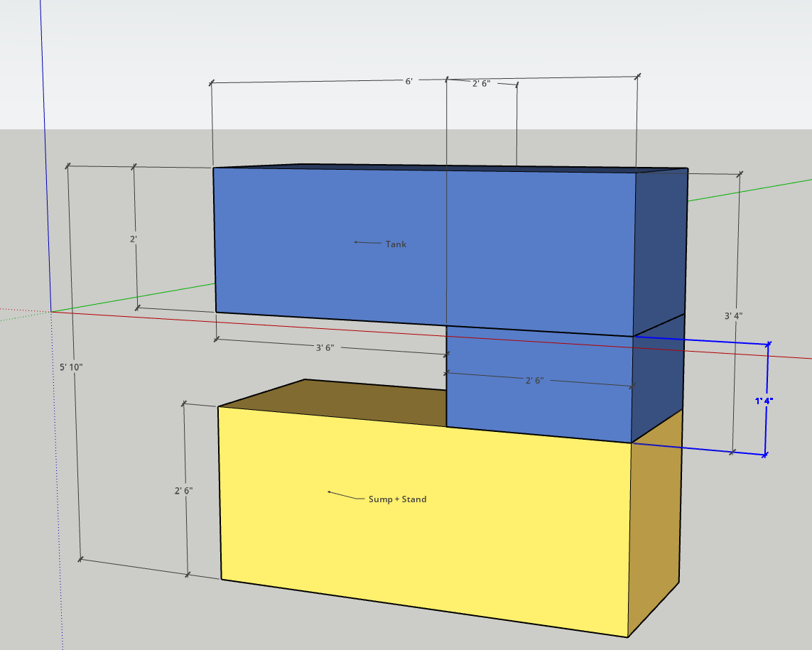Click the 5' 10" overall height dimension
Viewport: 812px width, 650px height.
71,367
